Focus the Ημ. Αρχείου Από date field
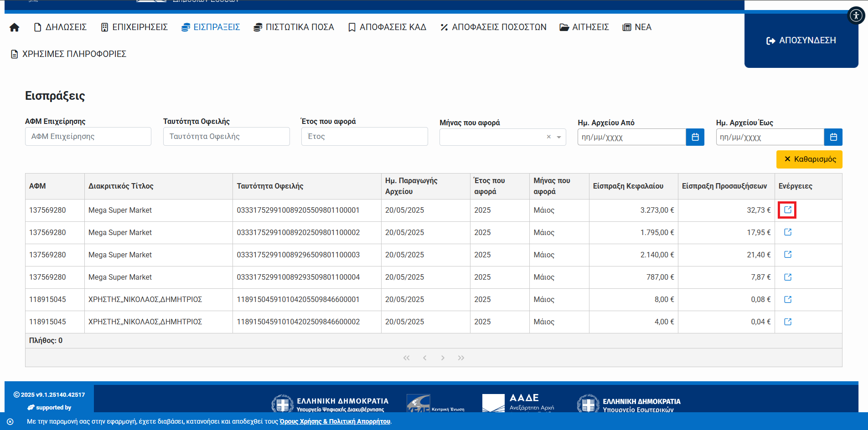Image resolution: width=868 pixels, height=430 pixels. (632, 137)
